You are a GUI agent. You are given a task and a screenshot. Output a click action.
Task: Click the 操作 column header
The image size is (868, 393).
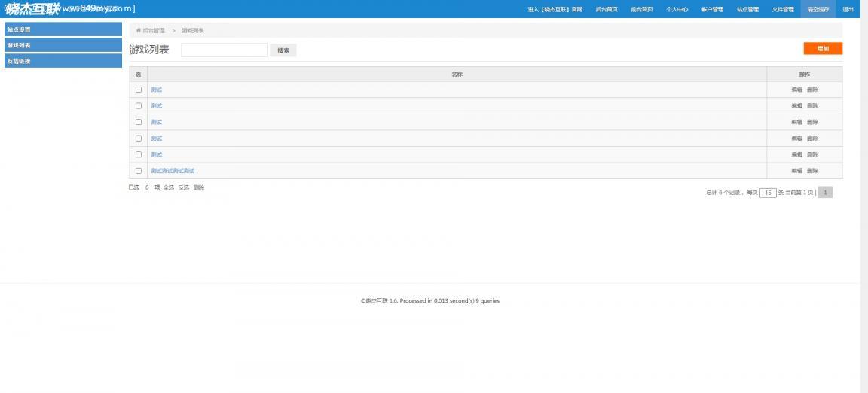pyautogui.click(x=805, y=75)
